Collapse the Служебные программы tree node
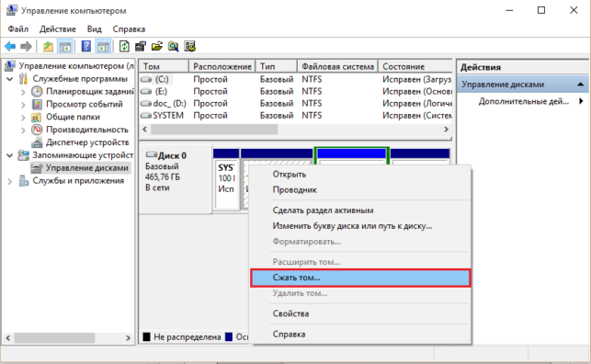 (10, 79)
